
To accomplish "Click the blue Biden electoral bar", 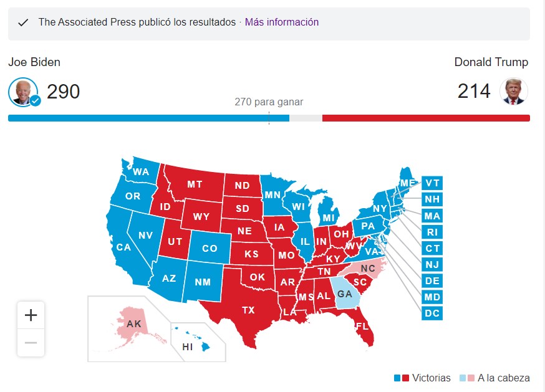I will coord(149,118).
